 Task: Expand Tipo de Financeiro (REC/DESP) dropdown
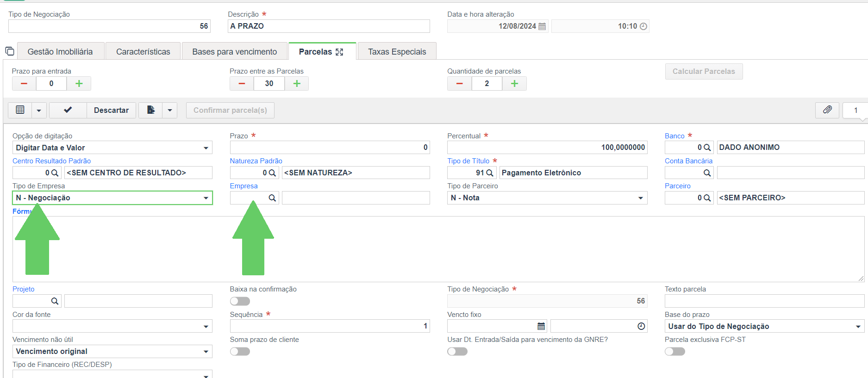coord(112,374)
